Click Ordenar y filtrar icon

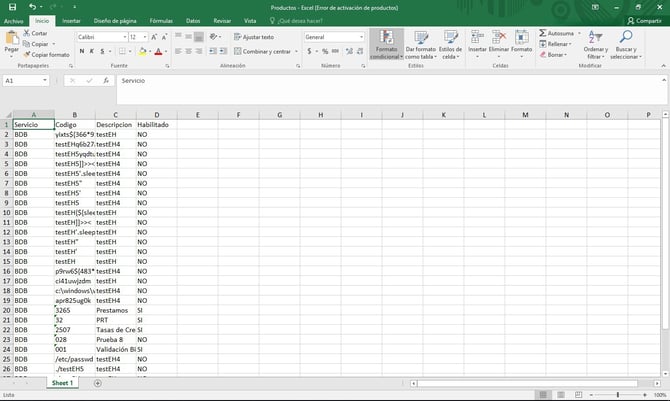(x=596, y=43)
